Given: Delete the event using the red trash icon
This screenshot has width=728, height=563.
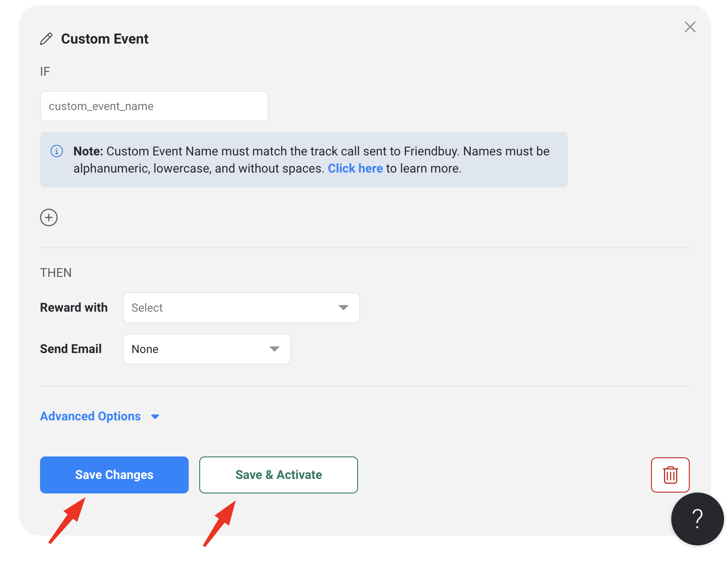Looking at the screenshot, I should pos(670,475).
